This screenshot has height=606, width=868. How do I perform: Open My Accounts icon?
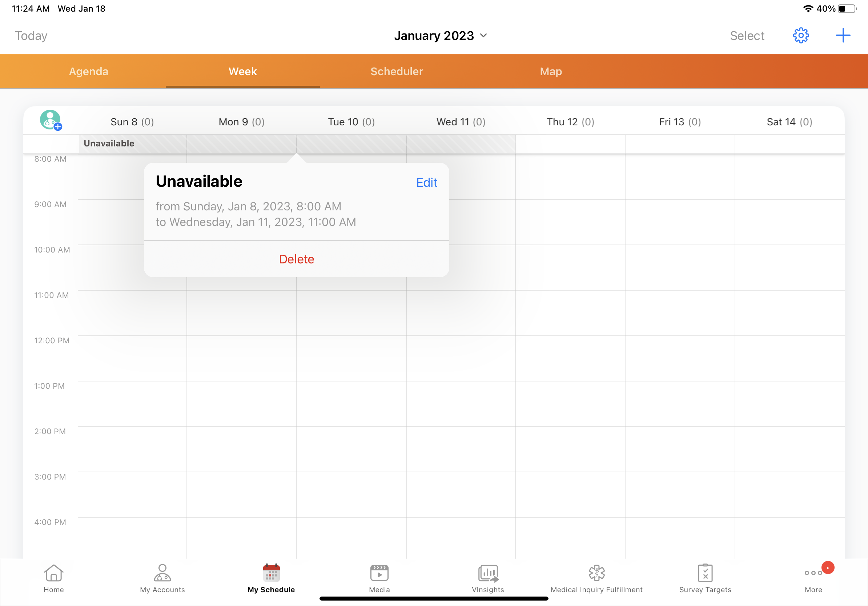tap(162, 578)
